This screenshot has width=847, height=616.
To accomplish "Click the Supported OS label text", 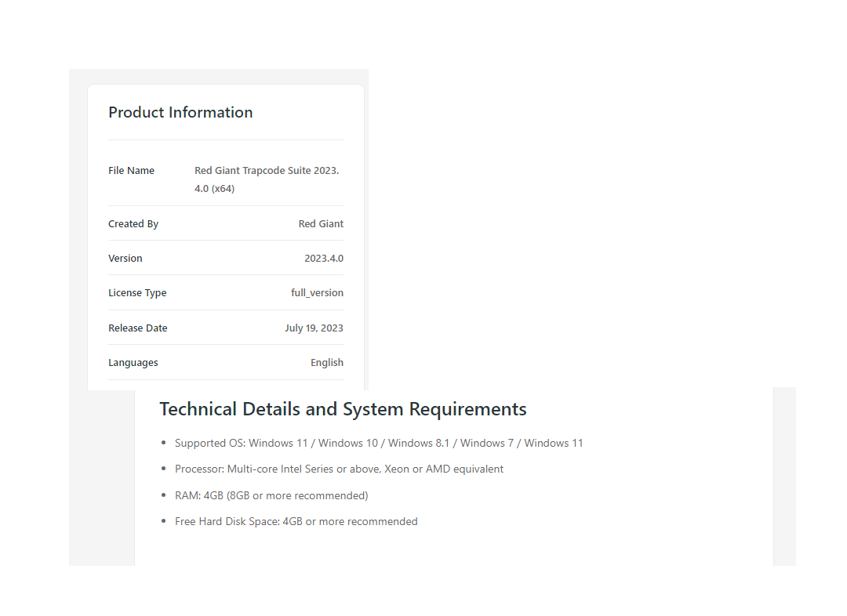I will (x=209, y=444).
